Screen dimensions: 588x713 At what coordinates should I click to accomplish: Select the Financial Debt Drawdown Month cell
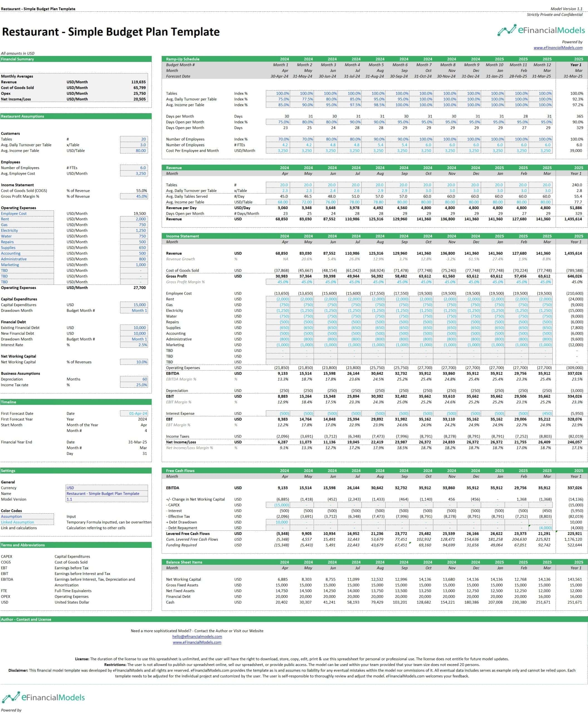pos(134,339)
